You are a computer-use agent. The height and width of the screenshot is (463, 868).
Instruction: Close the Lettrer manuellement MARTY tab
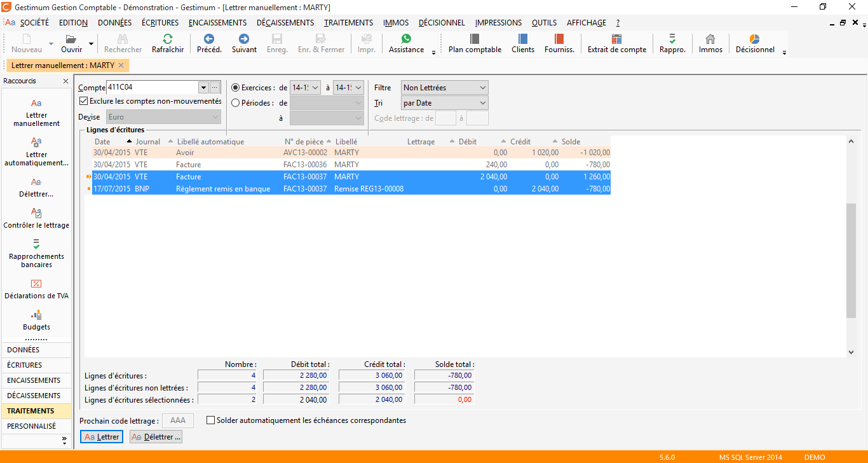121,66
